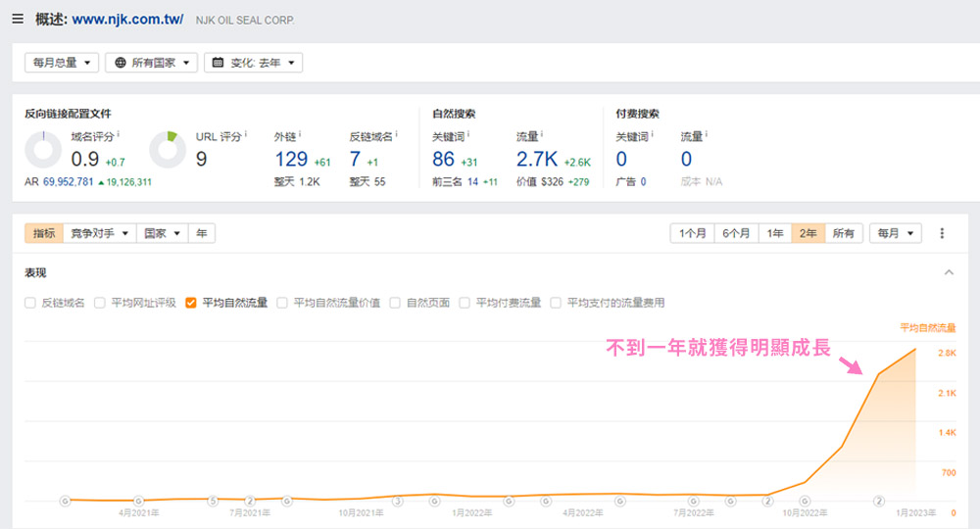Click the 前三名 14 value
This screenshot has width=980, height=529.
point(472,182)
